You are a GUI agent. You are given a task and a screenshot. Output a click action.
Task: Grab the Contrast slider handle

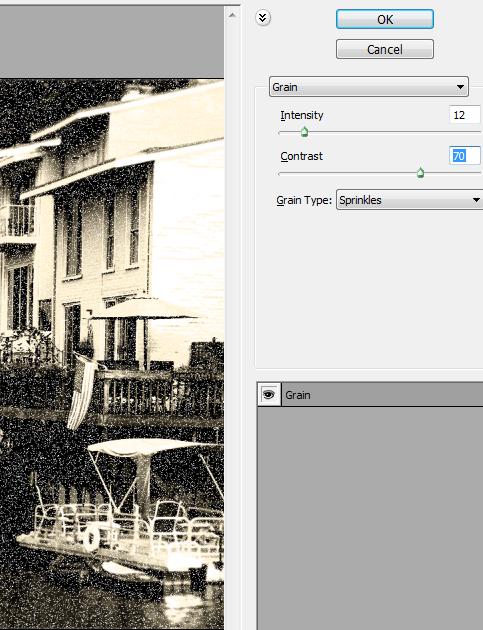pyautogui.click(x=420, y=173)
